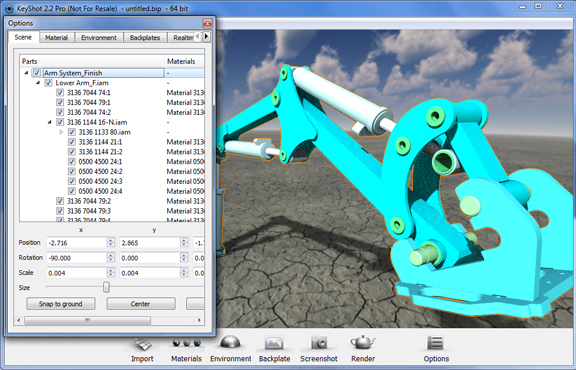
Task: Click the Backplate picture icon
Action: click(x=274, y=343)
